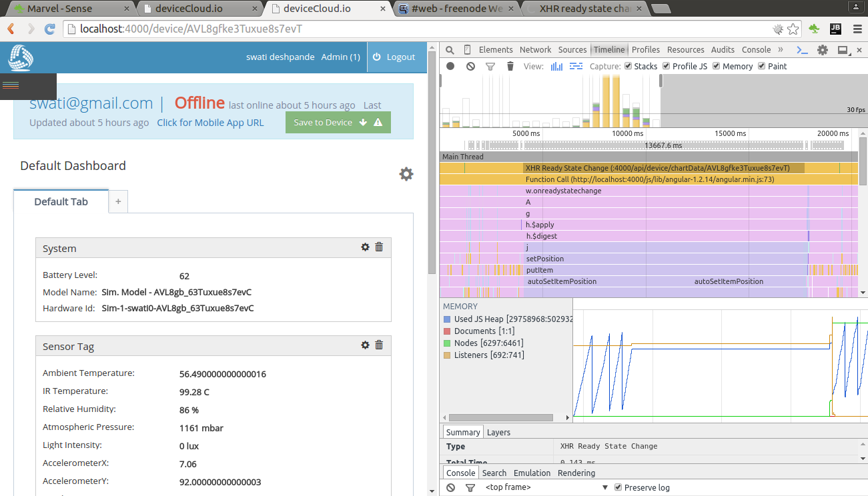Open the timeline filter funnel icon

point(490,67)
